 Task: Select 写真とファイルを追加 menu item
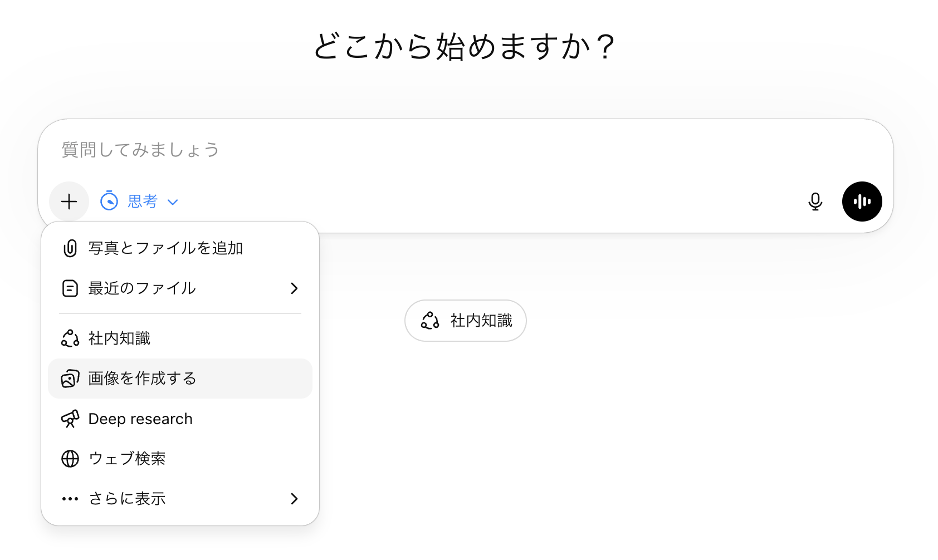tap(165, 248)
